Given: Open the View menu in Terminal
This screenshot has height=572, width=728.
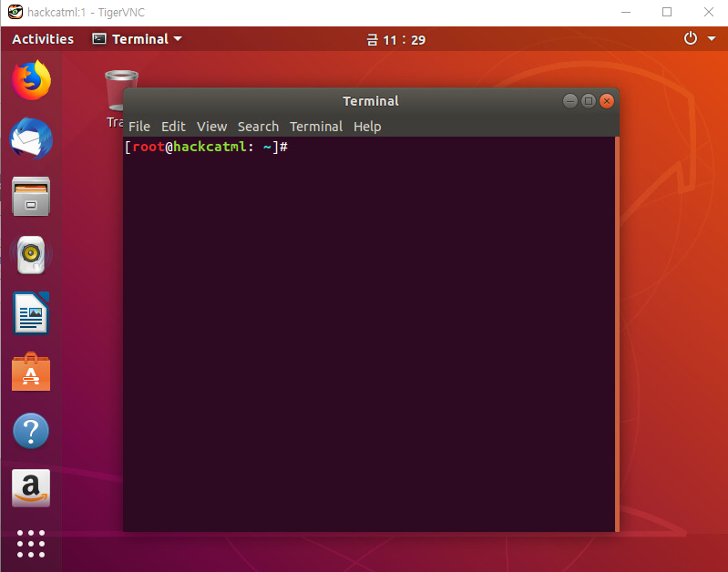Looking at the screenshot, I should pos(211,127).
